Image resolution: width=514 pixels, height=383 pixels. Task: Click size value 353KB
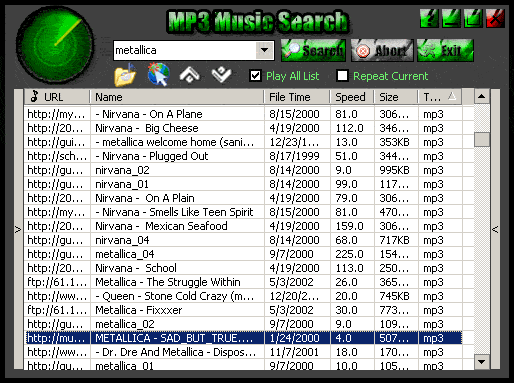tap(394, 142)
